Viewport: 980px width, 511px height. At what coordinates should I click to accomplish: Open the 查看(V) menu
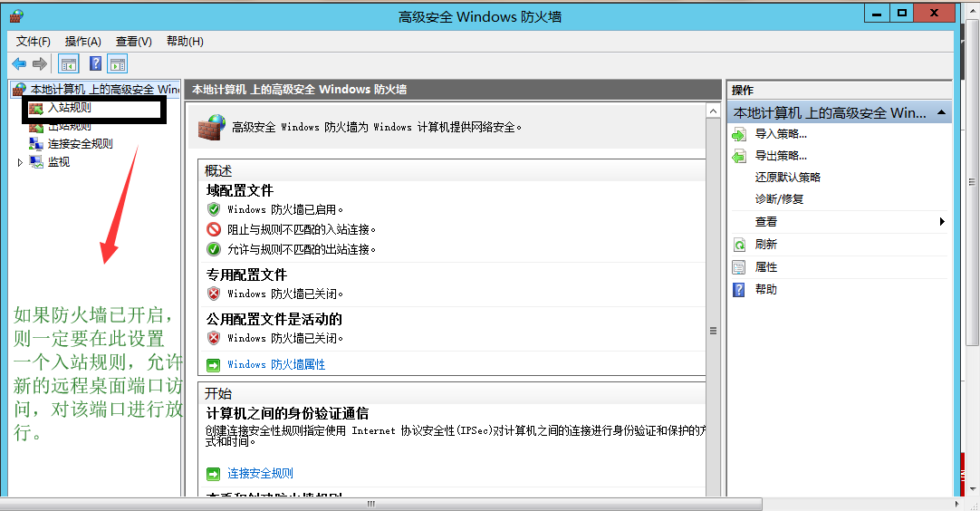pos(134,42)
